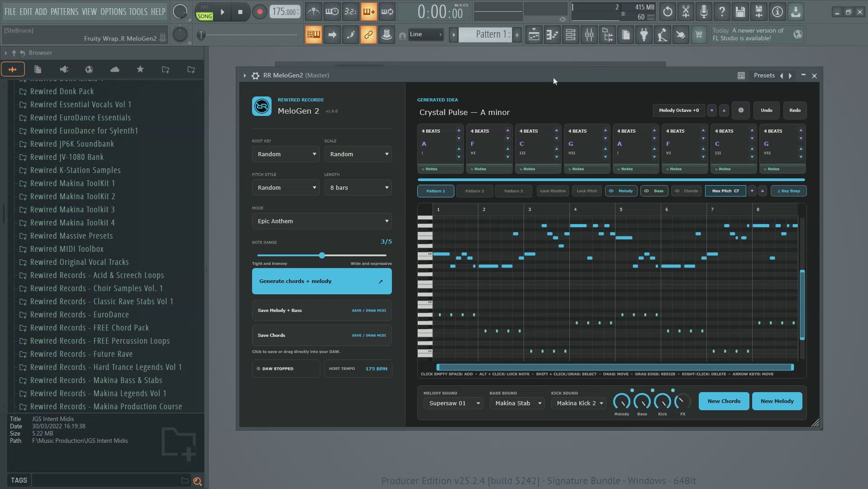Viewport: 868px width, 489px height.
Task: Open the Mode Epic Anthem dropdown
Action: click(322, 221)
